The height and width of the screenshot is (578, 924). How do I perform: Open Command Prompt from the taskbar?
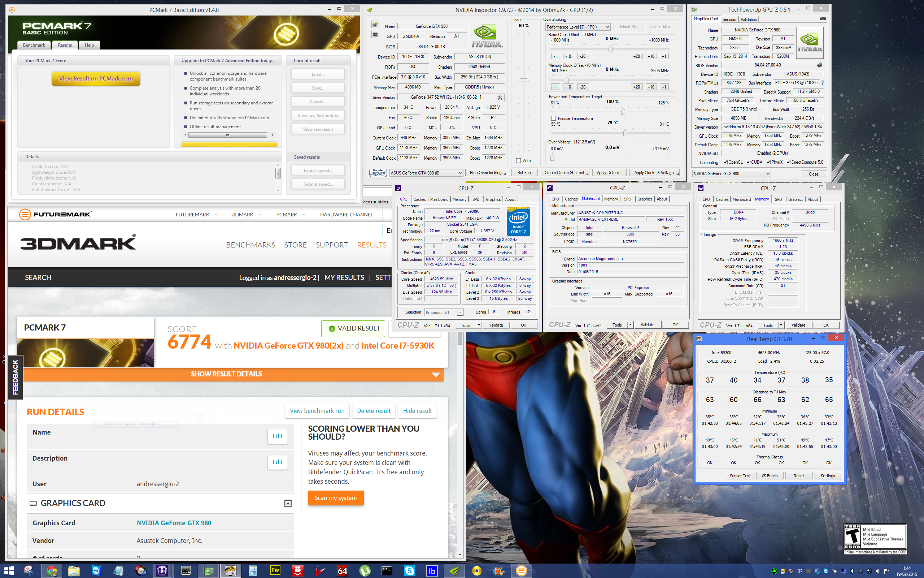pyautogui.click(x=387, y=571)
